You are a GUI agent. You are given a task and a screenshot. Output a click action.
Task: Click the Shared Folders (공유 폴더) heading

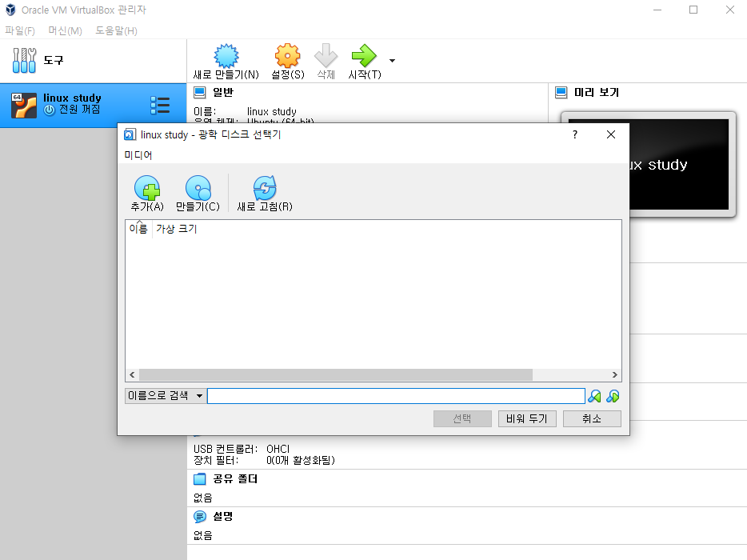pos(235,478)
